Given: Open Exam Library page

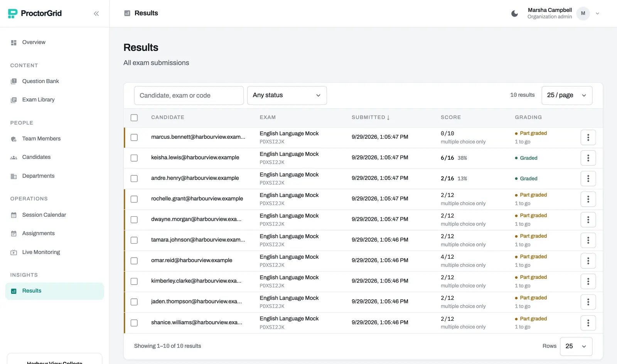Looking at the screenshot, I should pos(55,100).
